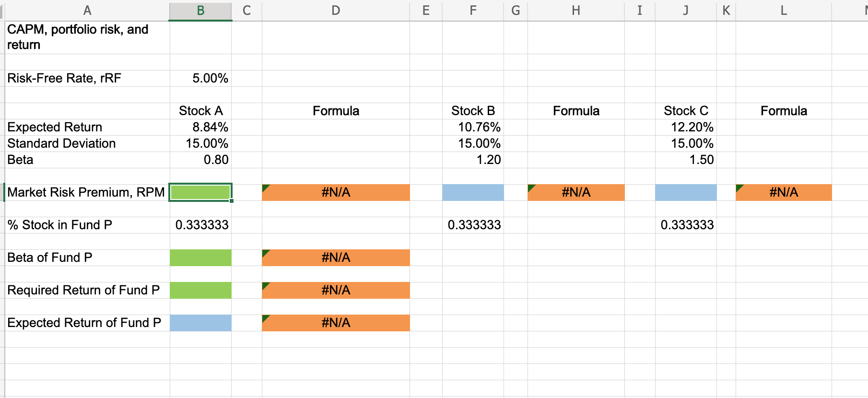Select green Required Return of Fund P cell
Image resolution: width=868 pixels, height=398 pixels.
pos(200,290)
